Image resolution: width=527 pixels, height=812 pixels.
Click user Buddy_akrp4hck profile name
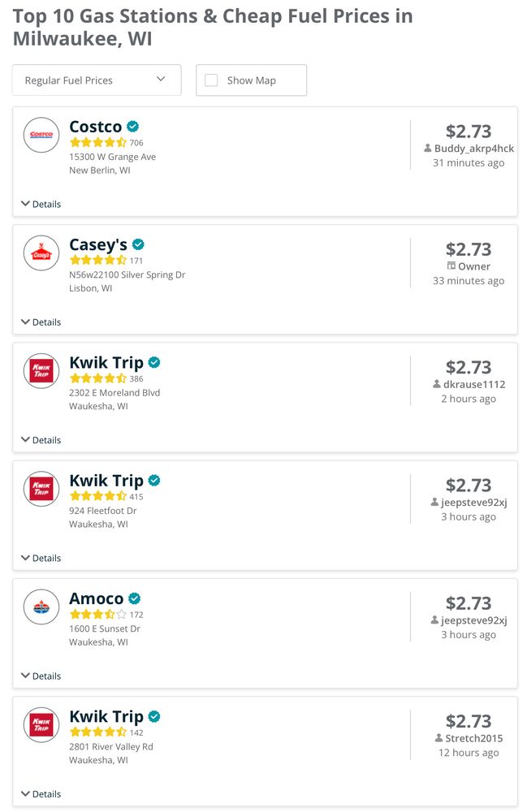(x=473, y=149)
